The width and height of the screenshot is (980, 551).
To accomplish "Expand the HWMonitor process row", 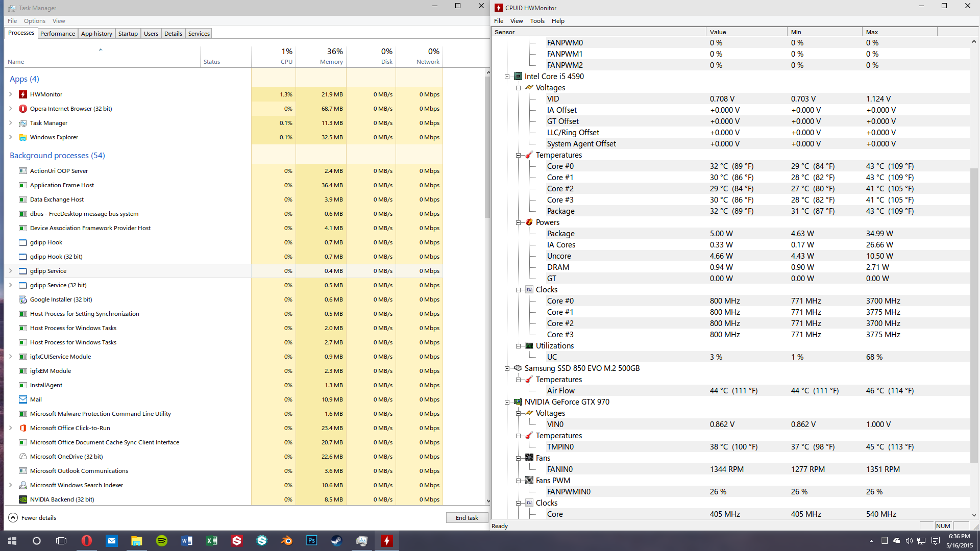I will click(x=11, y=94).
